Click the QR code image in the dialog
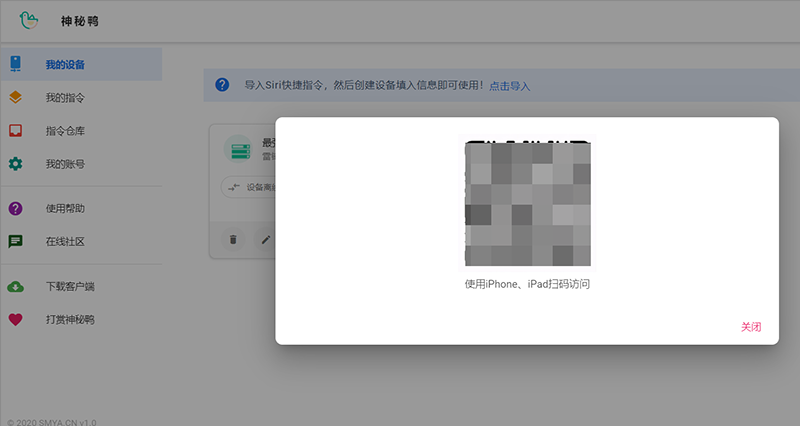 pyautogui.click(x=528, y=203)
